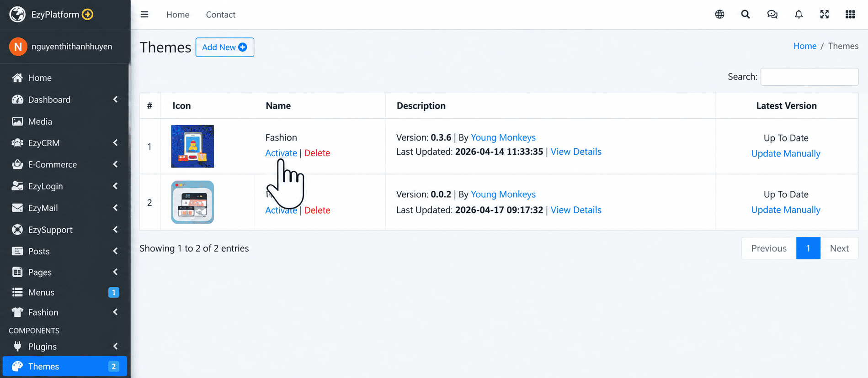868x378 pixels.
Task: Open the apps grid icon
Action: (850, 15)
